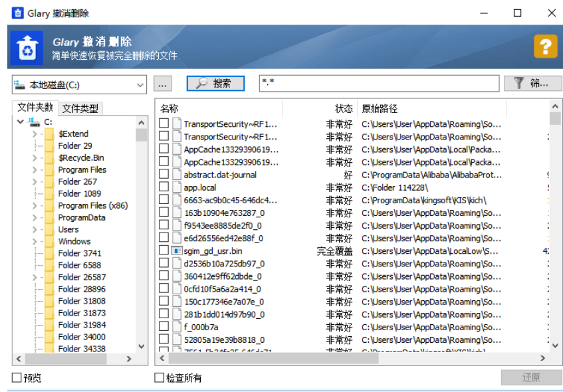Select the Folder 6588 tree item
563x392 pixels.
[x=80, y=265]
